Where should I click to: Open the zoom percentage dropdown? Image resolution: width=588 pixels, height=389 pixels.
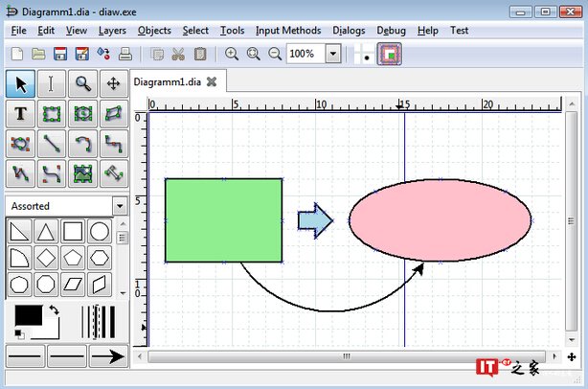(332, 54)
